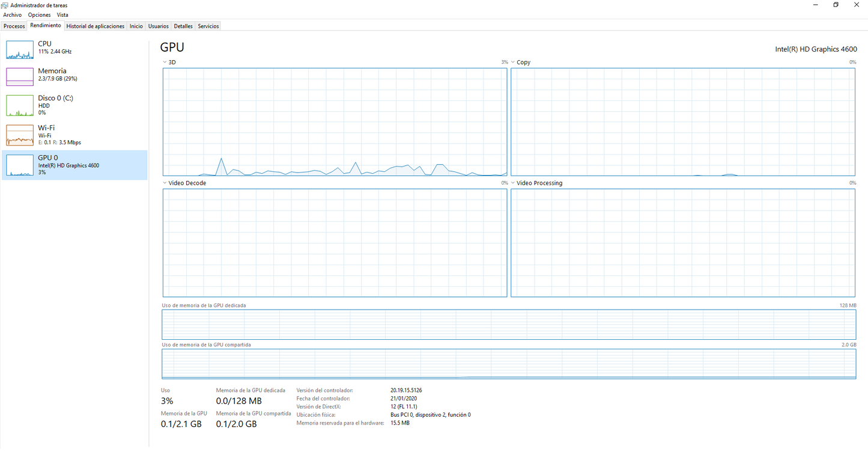Click the dedicated GPU memory graph
Image resolution: width=868 pixels, height=451 pixels.
pyautogui.click(x=509, y=325)
